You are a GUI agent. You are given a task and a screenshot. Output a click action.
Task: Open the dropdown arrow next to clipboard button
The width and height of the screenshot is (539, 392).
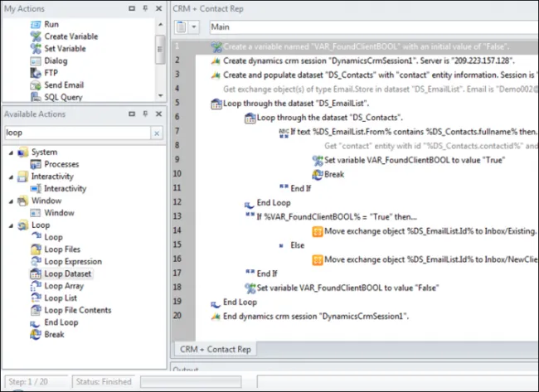(x=194, y=27)
